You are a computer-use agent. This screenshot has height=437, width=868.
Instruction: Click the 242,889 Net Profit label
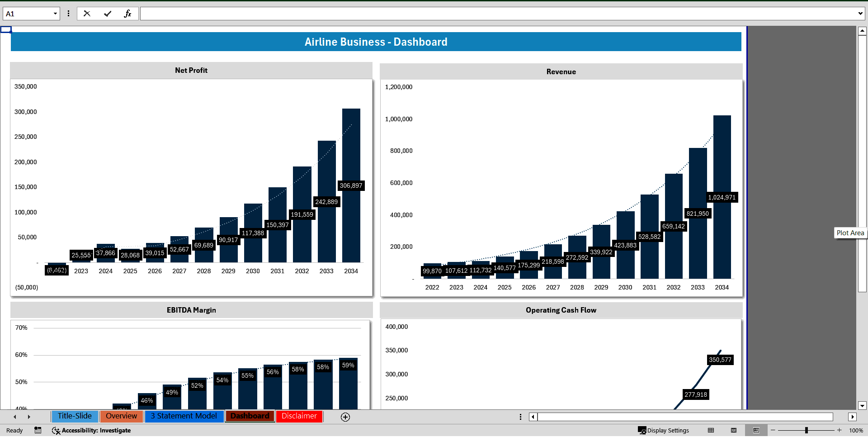point(326,202)
